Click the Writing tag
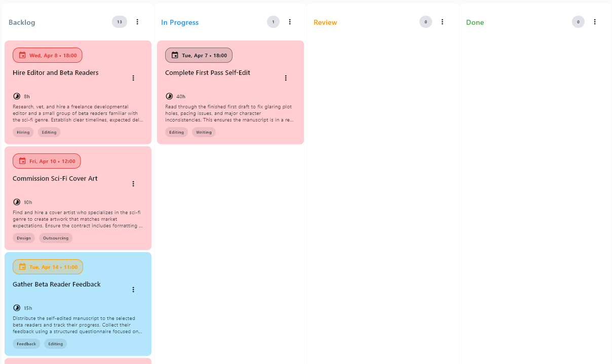This screenshot has height=364, width=612. (204, 132)
